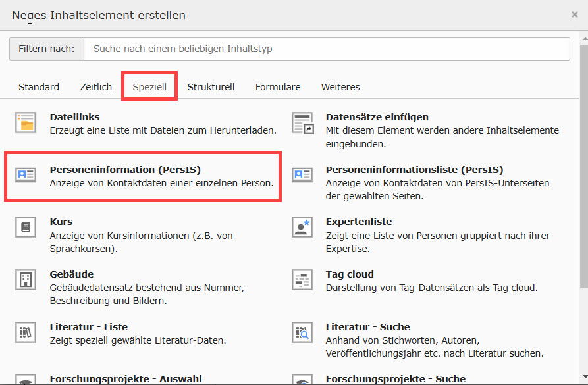Pick the Tag cloud icon
This screenshot has height=385, width=588.
coord(302,280)
